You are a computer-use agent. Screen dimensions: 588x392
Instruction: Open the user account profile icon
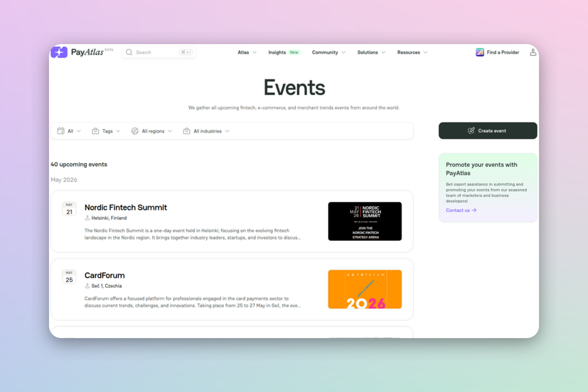pos(533,52)
